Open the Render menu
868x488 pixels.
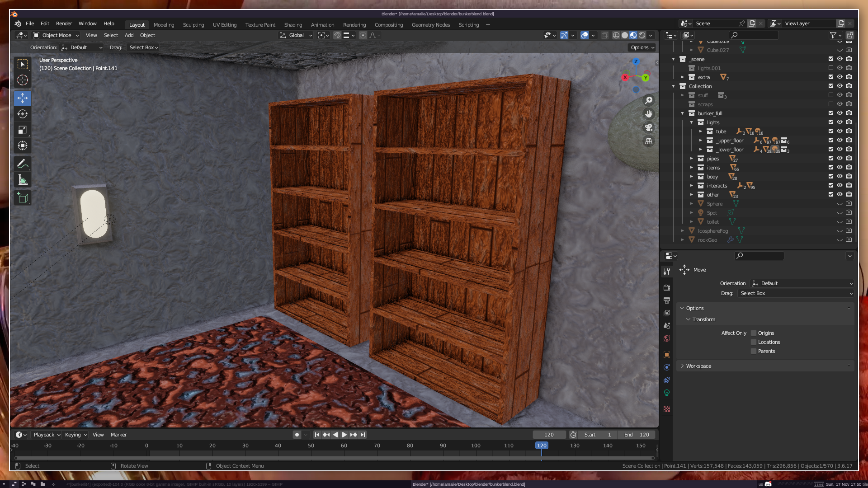(x=64, y=23)
